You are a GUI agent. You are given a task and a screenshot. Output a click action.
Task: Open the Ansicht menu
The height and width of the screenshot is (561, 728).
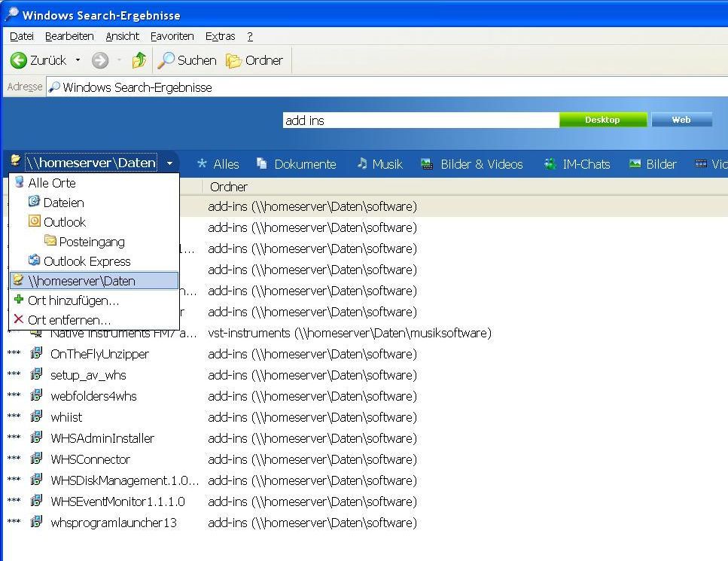(122, 36)
